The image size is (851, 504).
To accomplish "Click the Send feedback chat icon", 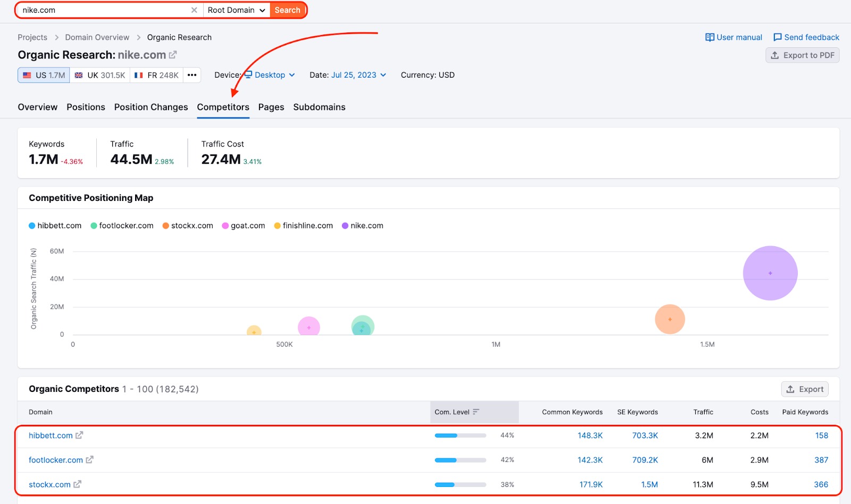I will pyautogui.click(x=777, y=37).
